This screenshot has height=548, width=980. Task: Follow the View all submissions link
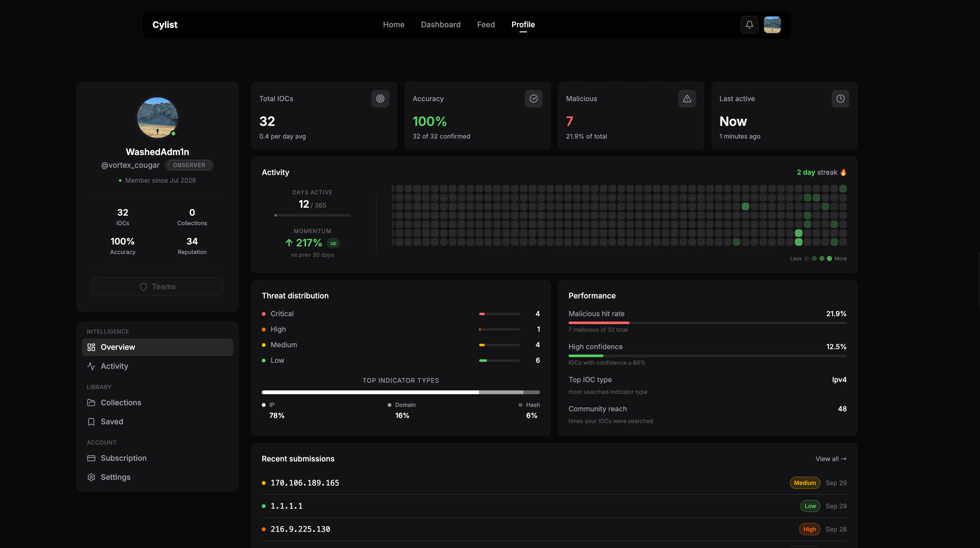pyautogui.click(x=831, y=459)
